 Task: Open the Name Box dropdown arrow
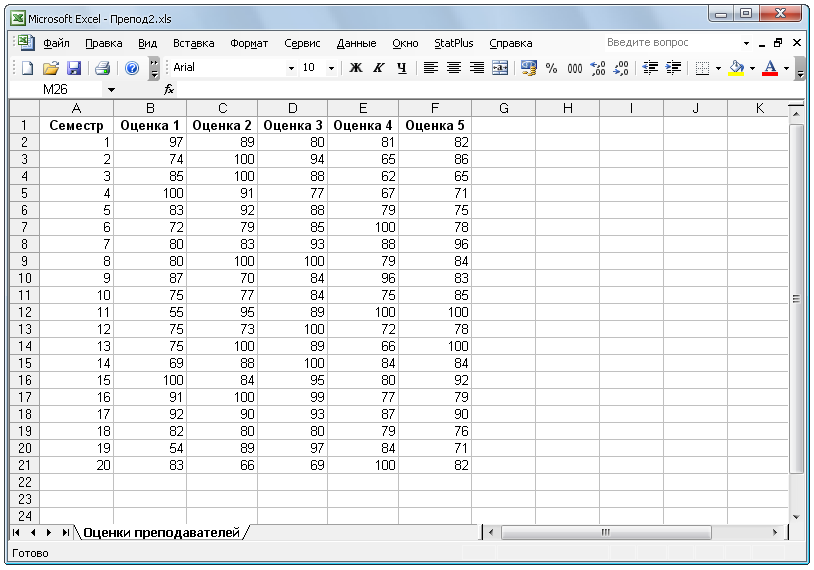[111, 90]
